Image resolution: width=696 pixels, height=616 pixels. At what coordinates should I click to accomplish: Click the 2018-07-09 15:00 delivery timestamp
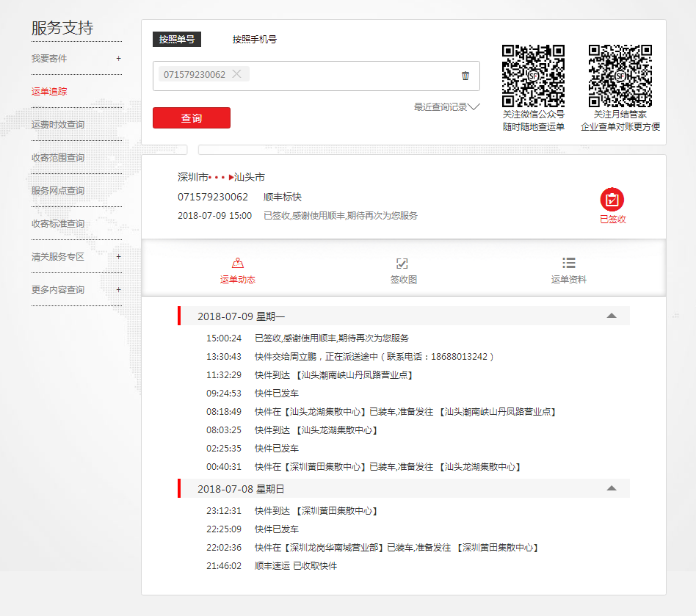(215, 216)
